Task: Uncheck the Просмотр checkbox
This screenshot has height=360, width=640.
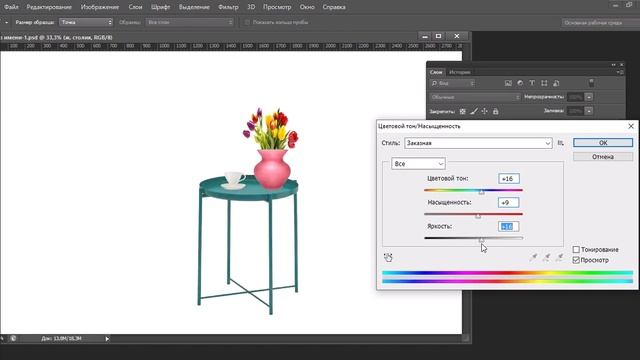Action: (576, 260)
